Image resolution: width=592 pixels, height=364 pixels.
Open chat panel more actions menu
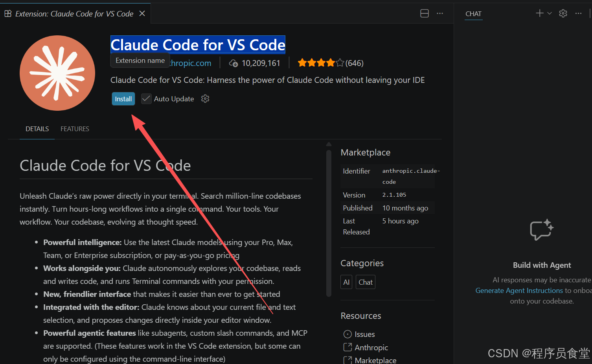(578, 13)
